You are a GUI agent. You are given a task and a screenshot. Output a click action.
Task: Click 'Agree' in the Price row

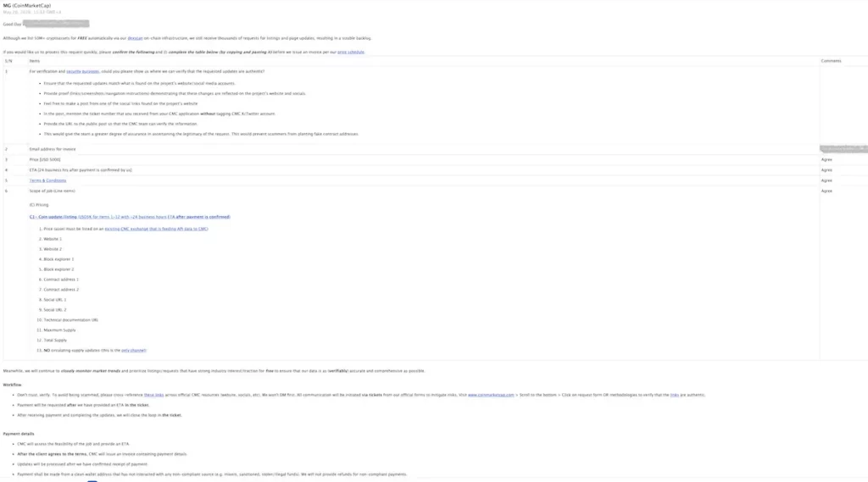click(826, 159)
